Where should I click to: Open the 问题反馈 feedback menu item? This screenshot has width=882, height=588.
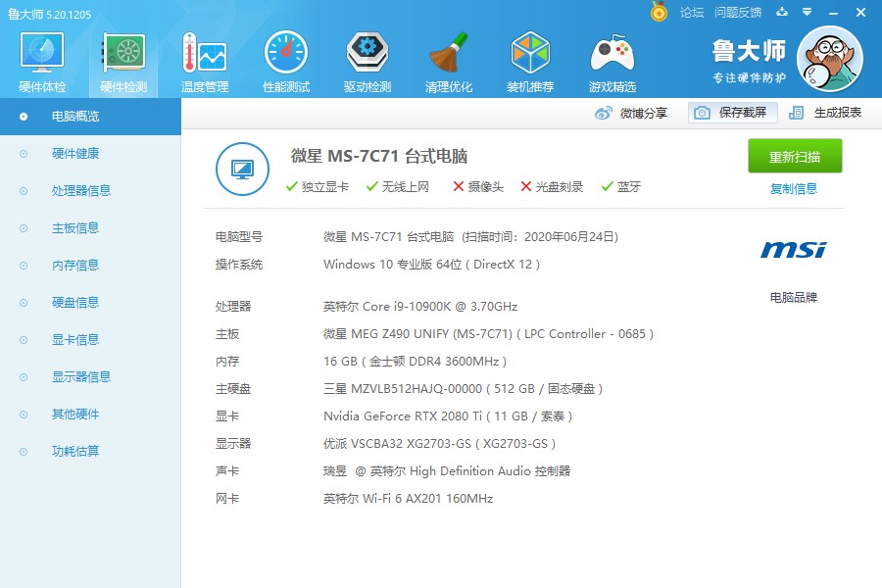(x=738, y=13)
